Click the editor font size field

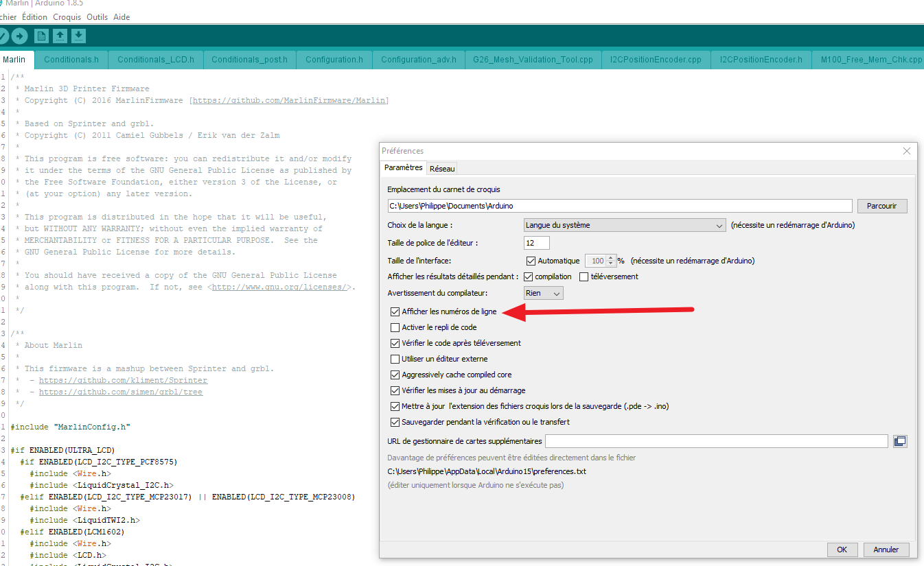[537, 243]
